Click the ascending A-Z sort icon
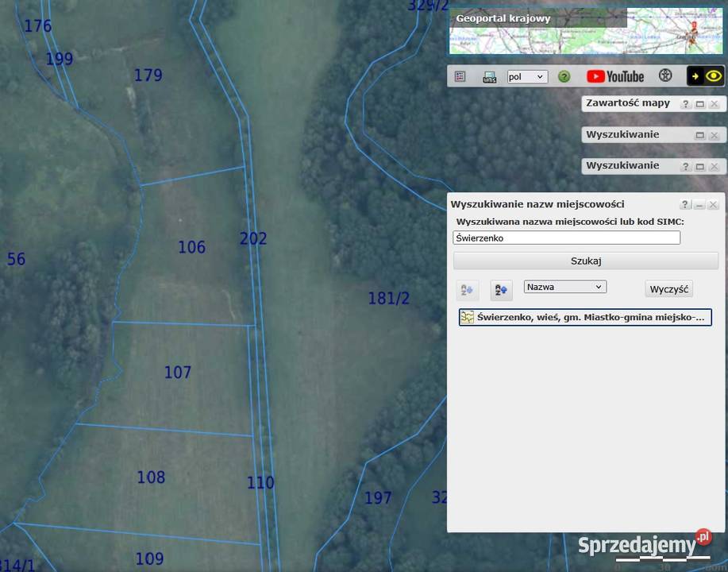The height and width of the screenshot is (572, 728). click(467, 290)
